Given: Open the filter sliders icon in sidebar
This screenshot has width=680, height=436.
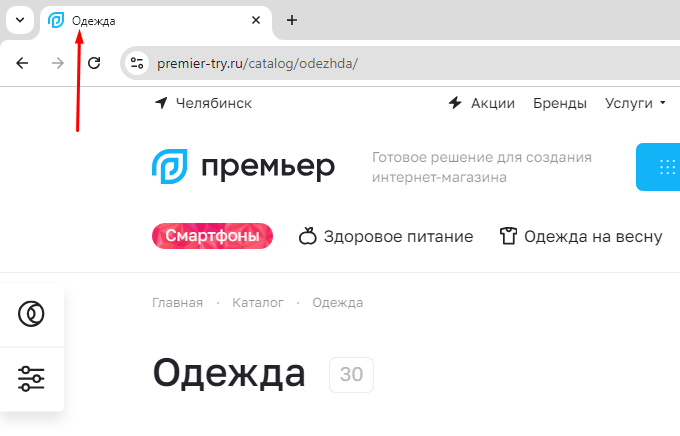Looking at the screenshot, I should [x=31, y=379].
